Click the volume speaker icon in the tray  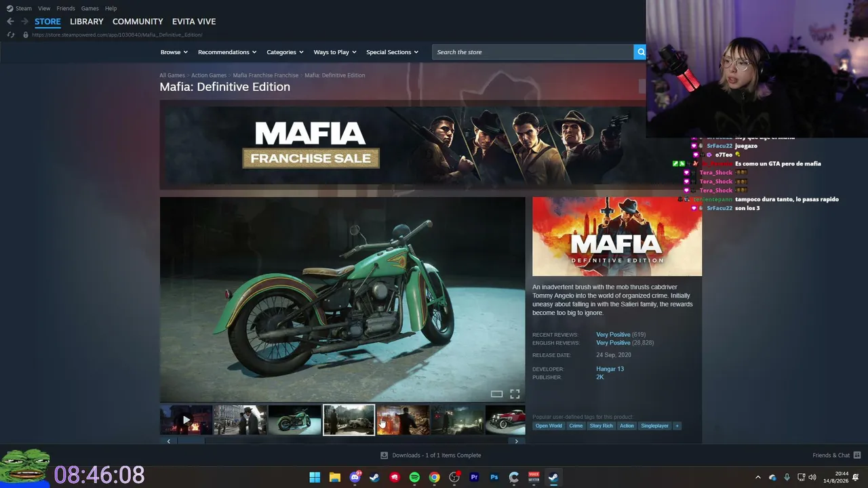[x=812, y=477]
